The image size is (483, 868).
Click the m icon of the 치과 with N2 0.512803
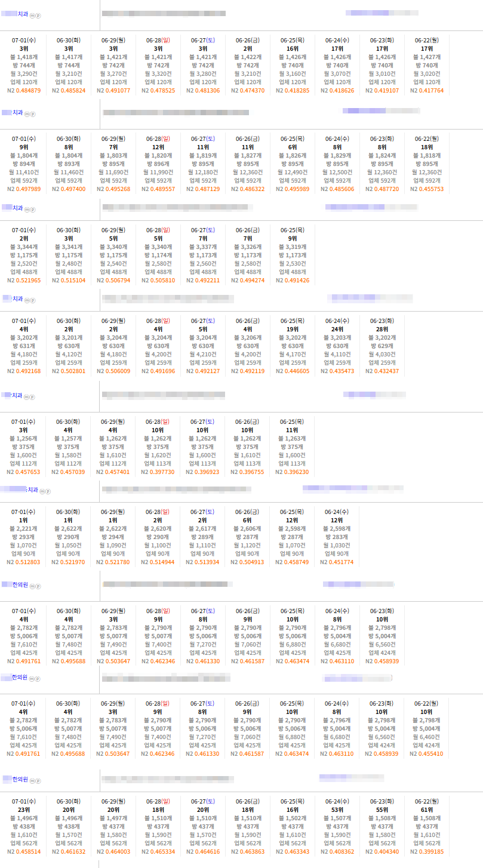(x=42, y=491)
